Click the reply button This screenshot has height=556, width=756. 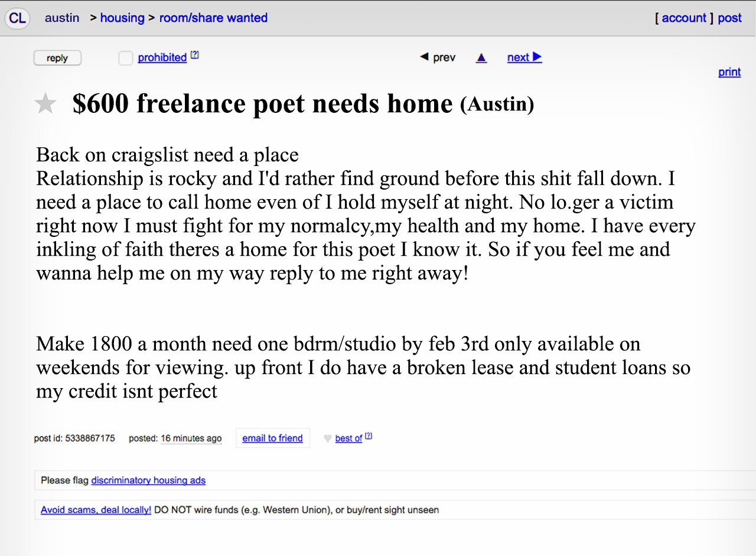(57, 57)
